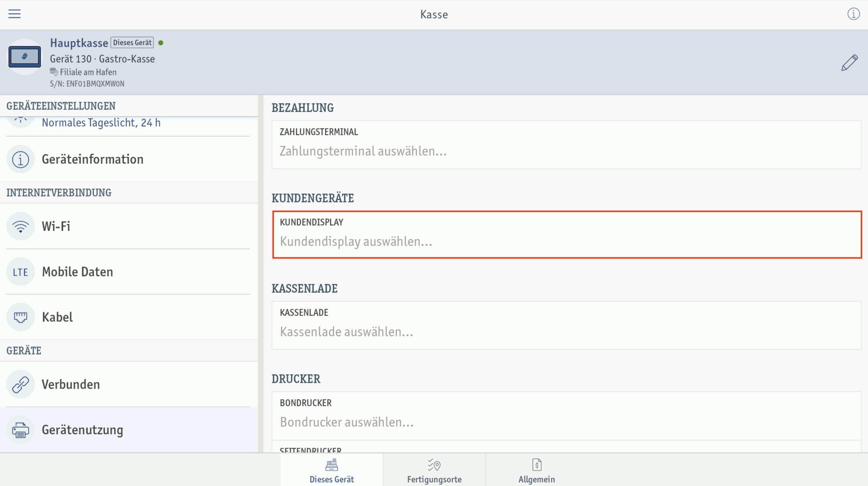Screen dimensions: 868x486
Task: Open the hamburger menu
Action: (15, 14)
